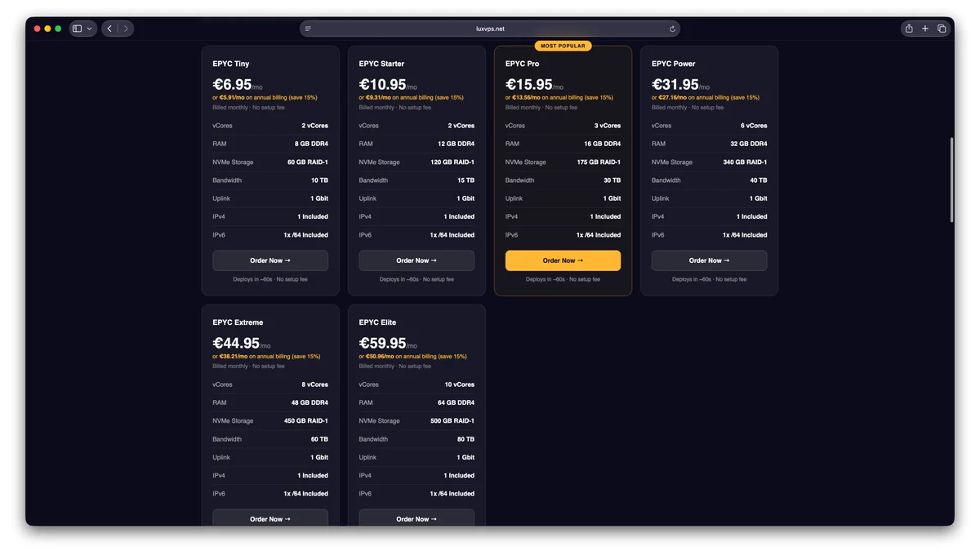Click the €10.95 price
This screenshot has width=980, height=560.
382,85
